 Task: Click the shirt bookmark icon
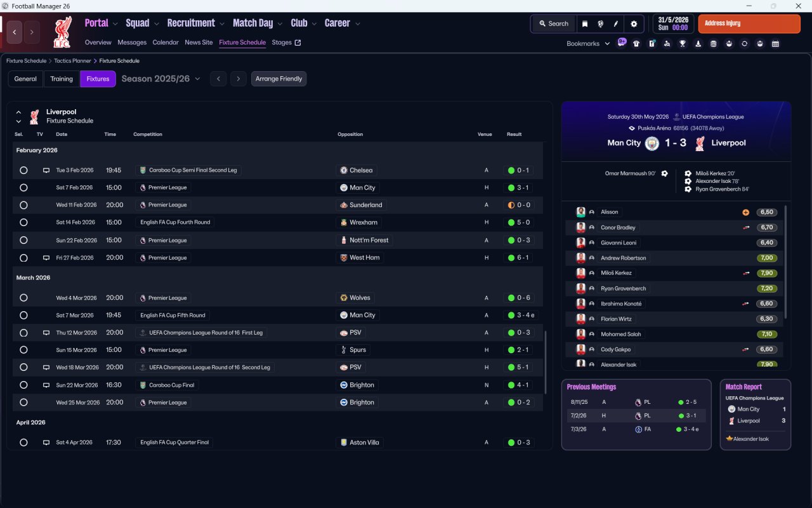tap(636, 44)
